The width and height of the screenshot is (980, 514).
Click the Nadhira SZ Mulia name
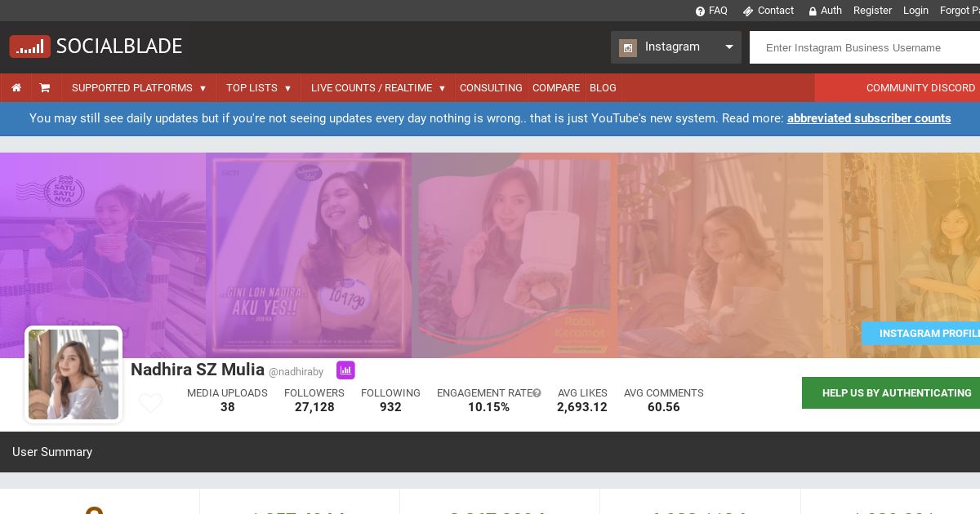click(x=198, y=370)
